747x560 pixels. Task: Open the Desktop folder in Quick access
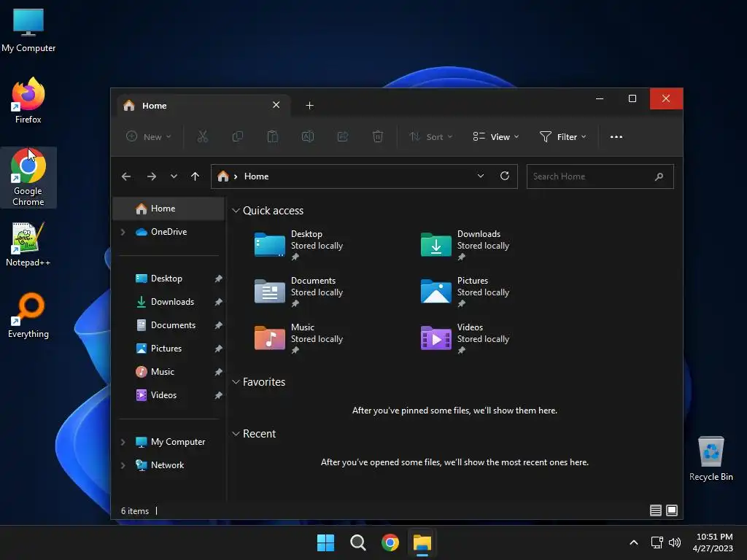pos(298,245)
